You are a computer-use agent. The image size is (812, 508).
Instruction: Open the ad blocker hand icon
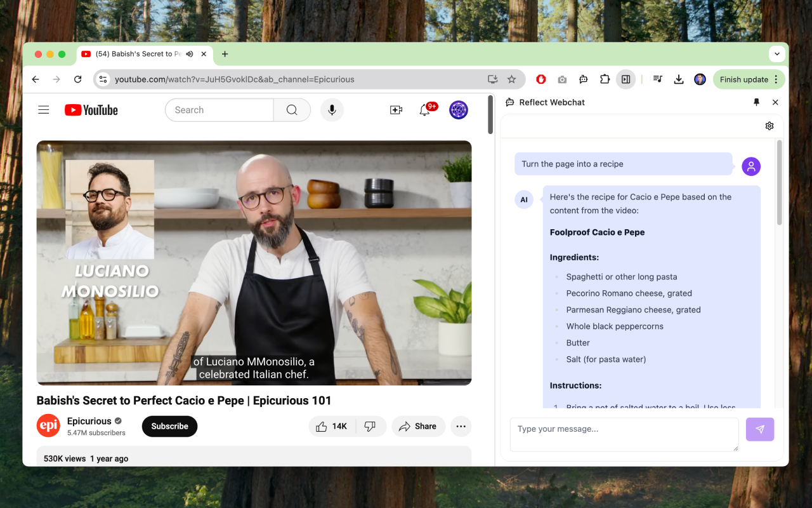tap(540, 79)
